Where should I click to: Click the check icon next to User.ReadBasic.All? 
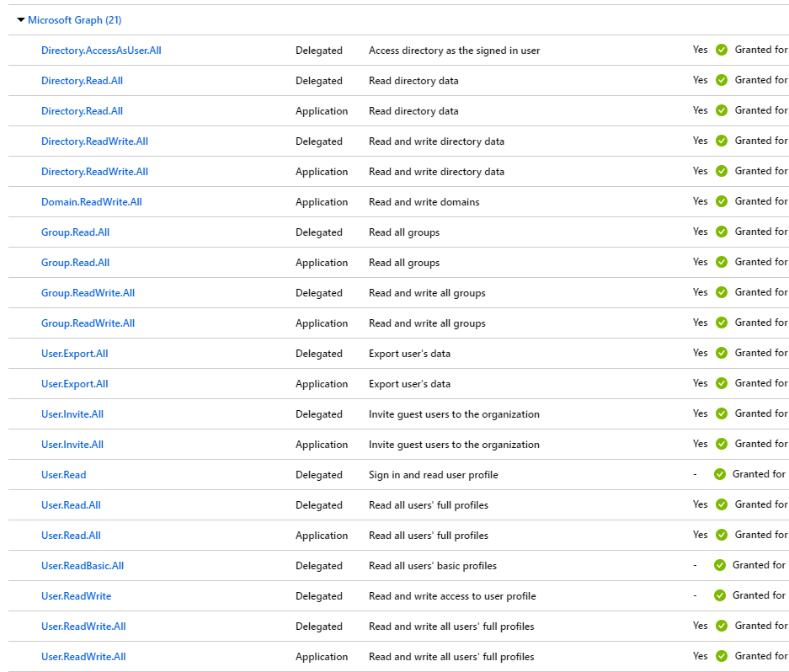point(720,565)
